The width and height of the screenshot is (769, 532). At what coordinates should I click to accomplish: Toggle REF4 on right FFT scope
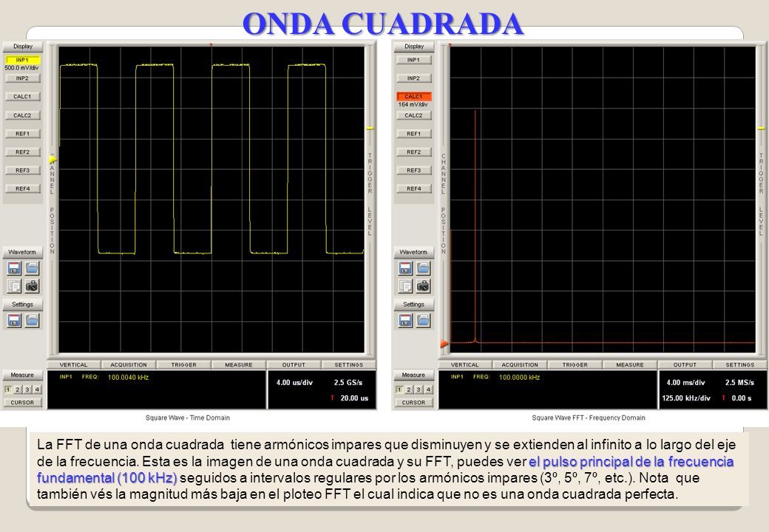coord(413,188)
